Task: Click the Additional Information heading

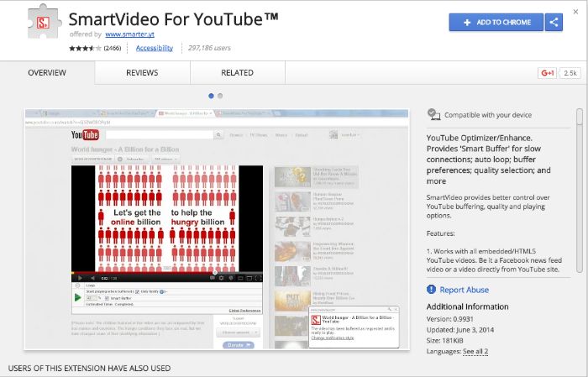Action: click(468, 306)
